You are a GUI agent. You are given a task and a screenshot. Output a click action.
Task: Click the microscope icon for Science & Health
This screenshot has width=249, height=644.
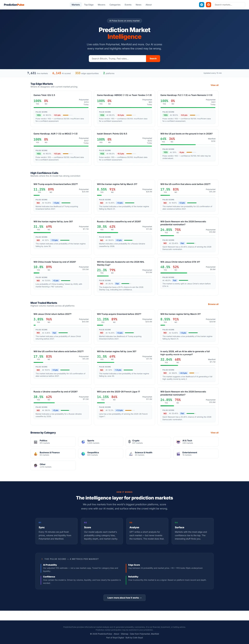point(131,454)
